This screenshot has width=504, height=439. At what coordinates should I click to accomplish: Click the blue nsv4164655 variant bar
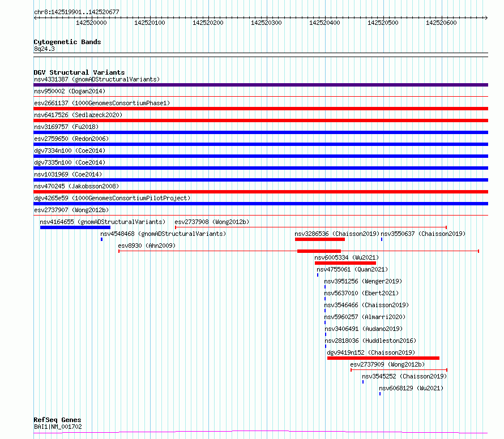75,227
